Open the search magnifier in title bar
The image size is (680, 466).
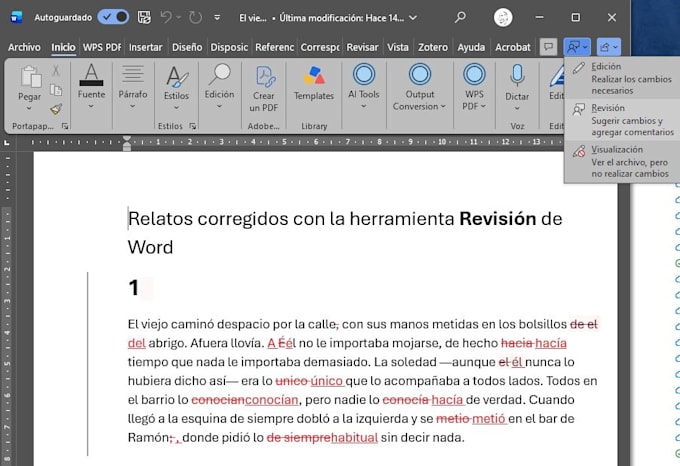pyautogui.click(x=460, y=17)
